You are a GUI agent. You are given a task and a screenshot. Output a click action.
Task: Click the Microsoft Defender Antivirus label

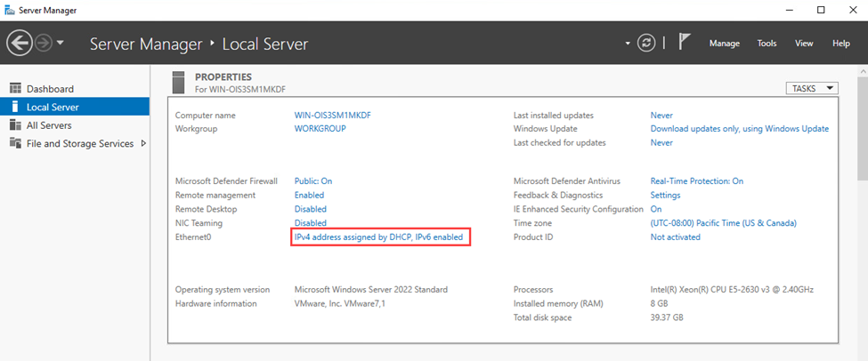tap(567, 180)
